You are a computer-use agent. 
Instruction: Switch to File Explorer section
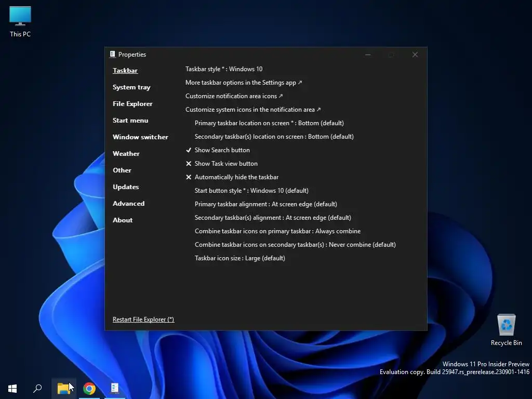click(x=132, y=104)
